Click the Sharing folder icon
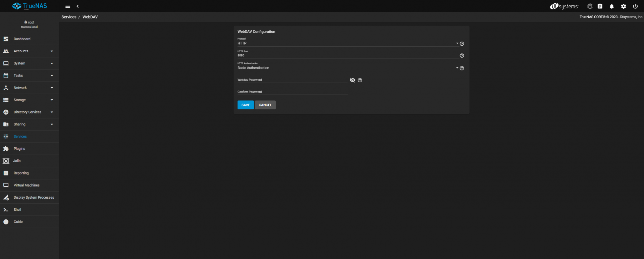 coord(6,124)
